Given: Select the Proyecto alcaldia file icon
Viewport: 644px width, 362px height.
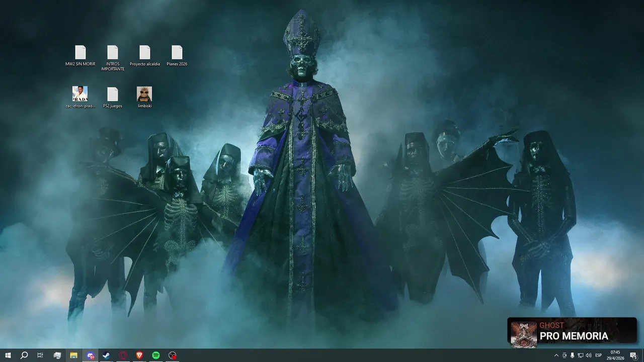Looking at the screenshot, I should click(145, 52).
